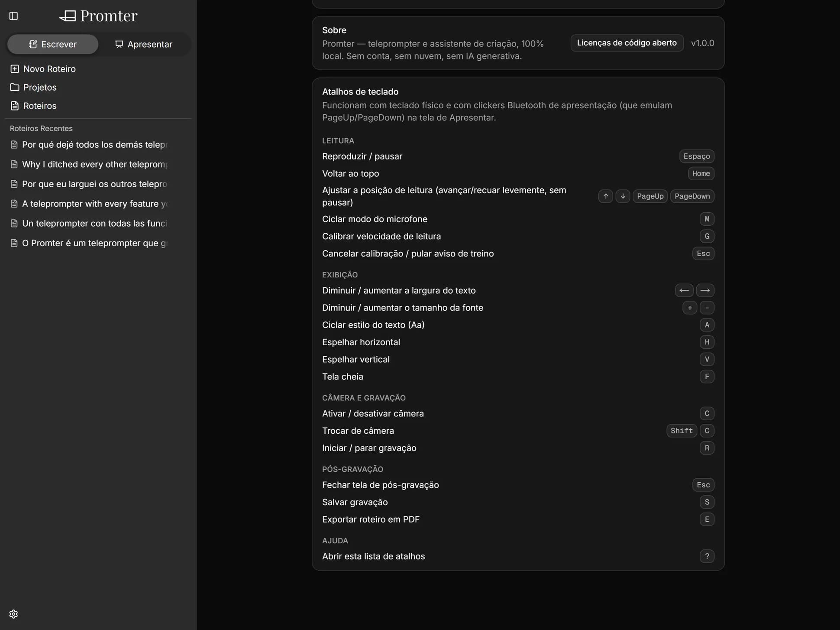Click the Shift key for Trocar de câmera

(x=682, y=431)
